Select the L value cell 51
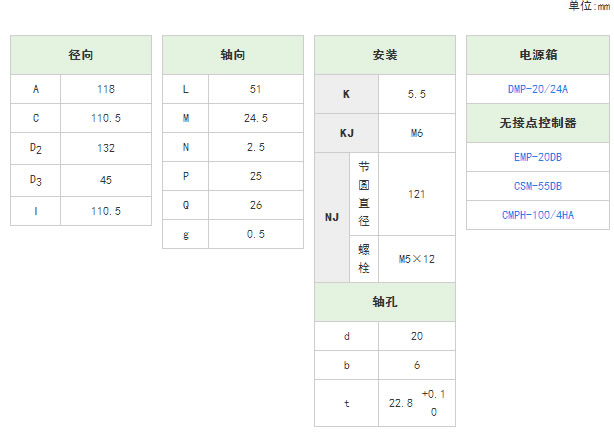 256,89
